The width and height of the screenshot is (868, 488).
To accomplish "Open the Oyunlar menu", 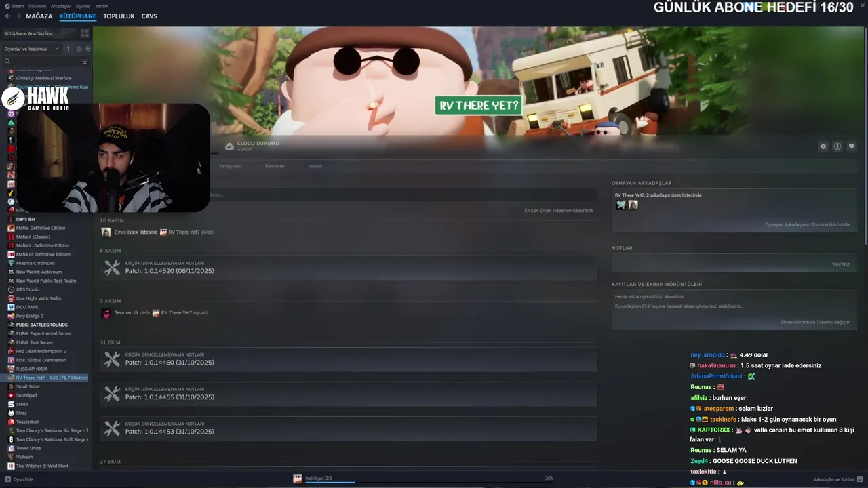I will 83,6.
